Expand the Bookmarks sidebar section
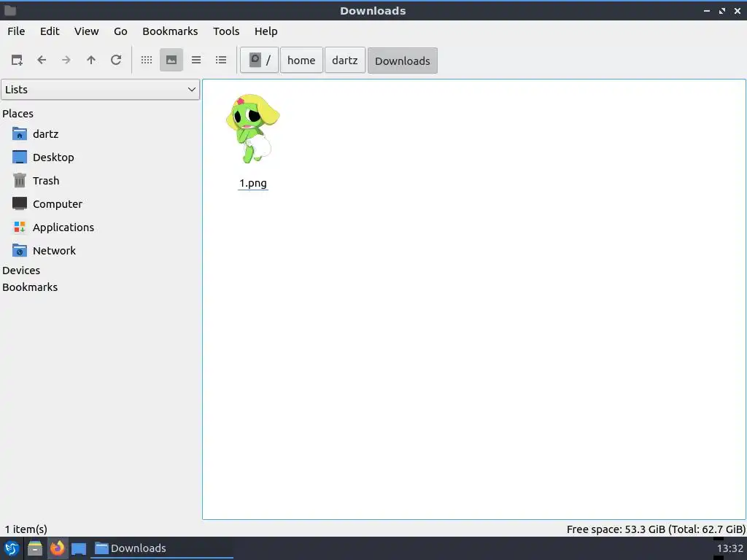Image resolution: width=747 pixels, height=560 pixels. [29, 287]
